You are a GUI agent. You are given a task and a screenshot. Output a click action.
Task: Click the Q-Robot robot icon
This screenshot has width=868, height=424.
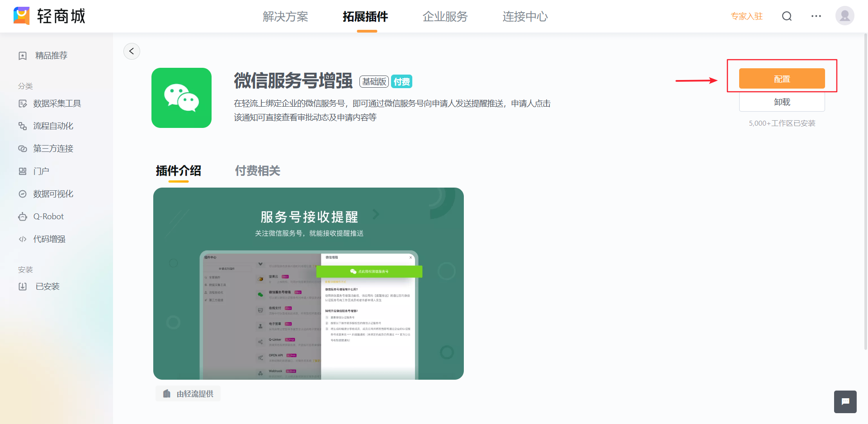click(23, 217)
